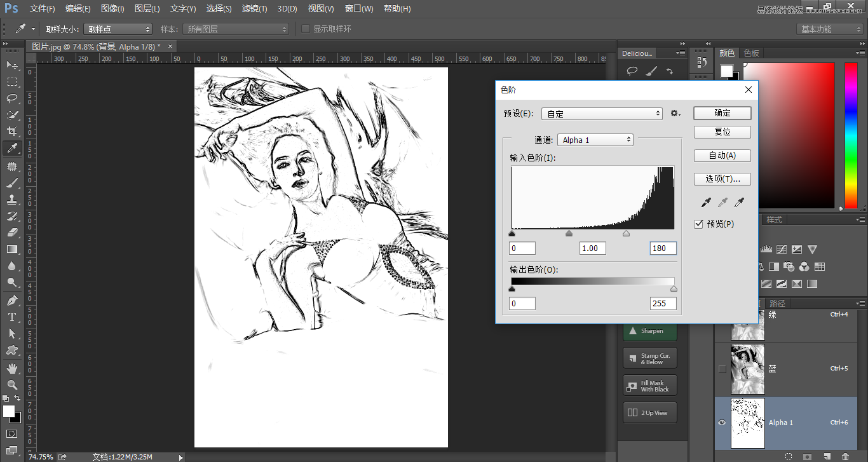Select the Dodge tool
Viewport: 868px width, 462px height.
(12, 282)
